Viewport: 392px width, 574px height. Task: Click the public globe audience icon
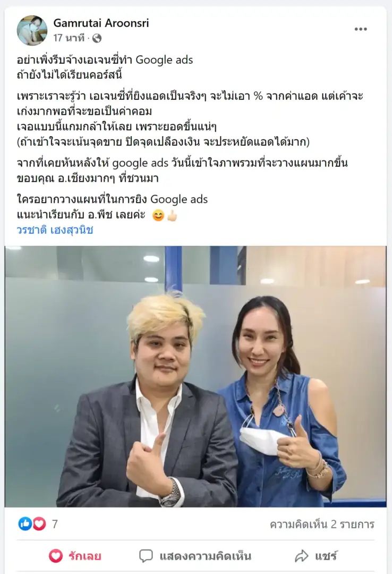[97, 38]
